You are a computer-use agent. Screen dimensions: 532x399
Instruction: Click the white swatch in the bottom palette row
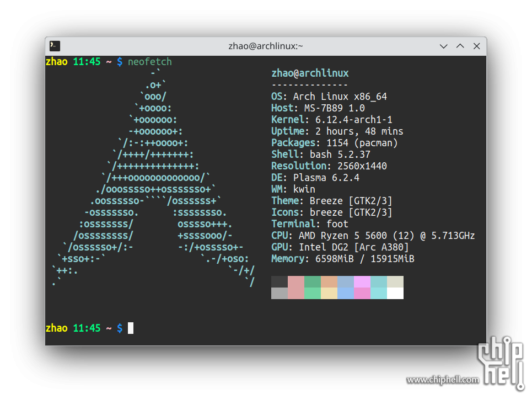pyautogui.click(x=395, y=294)
